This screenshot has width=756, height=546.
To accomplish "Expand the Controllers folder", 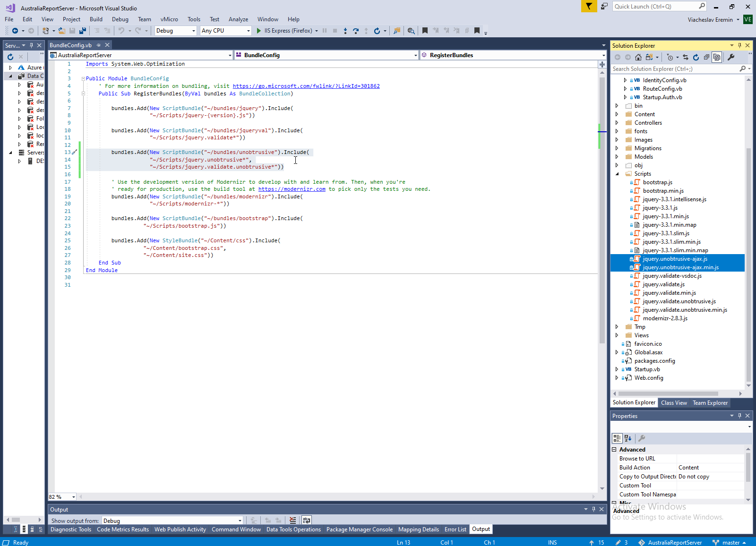I will 617,123.
